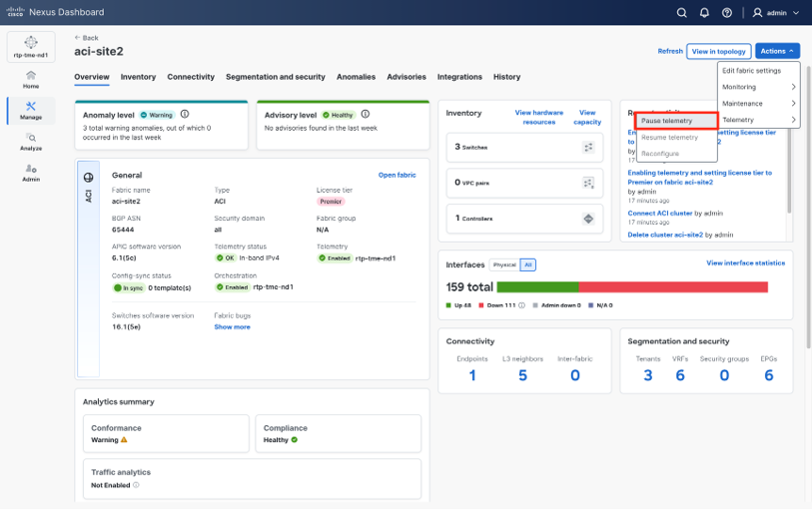
Task: Go to Home in sidebar
Action: [31, 80]
